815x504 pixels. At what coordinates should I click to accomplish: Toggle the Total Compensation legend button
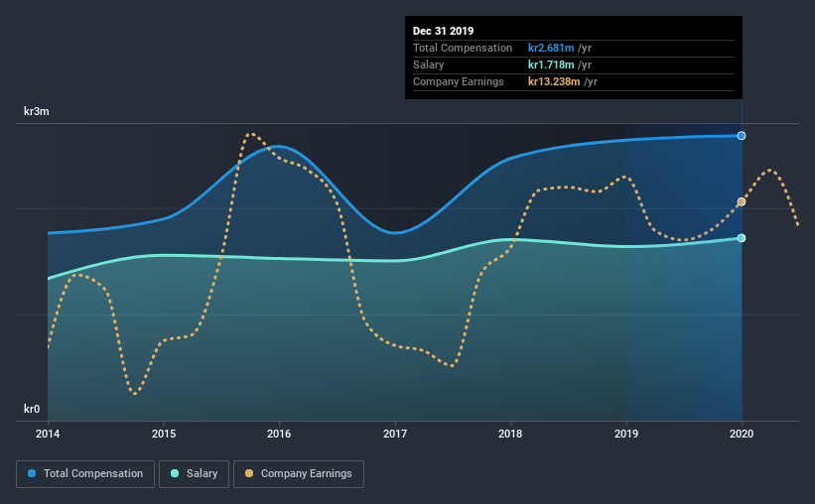[85, 474]
